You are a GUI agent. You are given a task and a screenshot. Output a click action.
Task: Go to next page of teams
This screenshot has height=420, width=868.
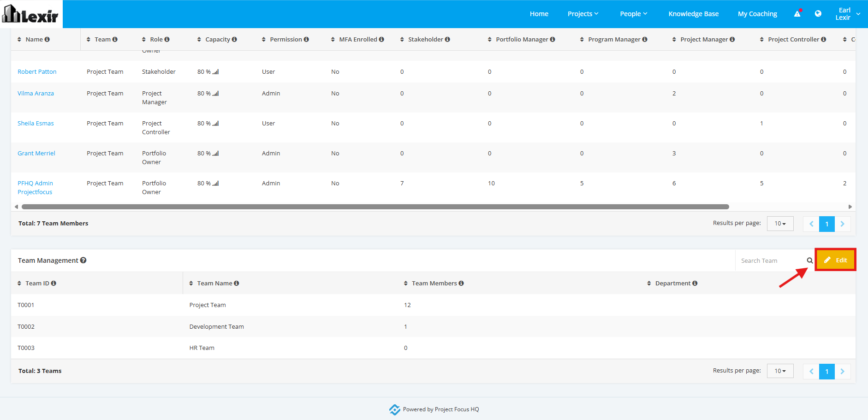(843, 372)
